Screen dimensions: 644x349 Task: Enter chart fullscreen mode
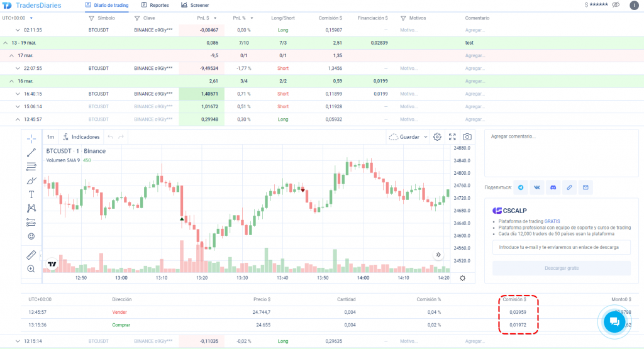pos(452,137)
